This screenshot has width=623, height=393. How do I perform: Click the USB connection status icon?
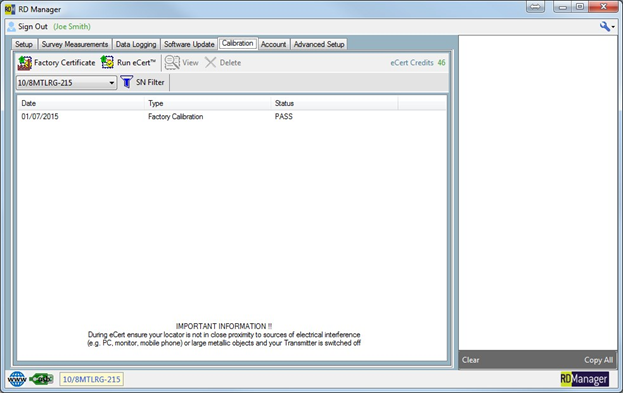(x=41, y=379)
